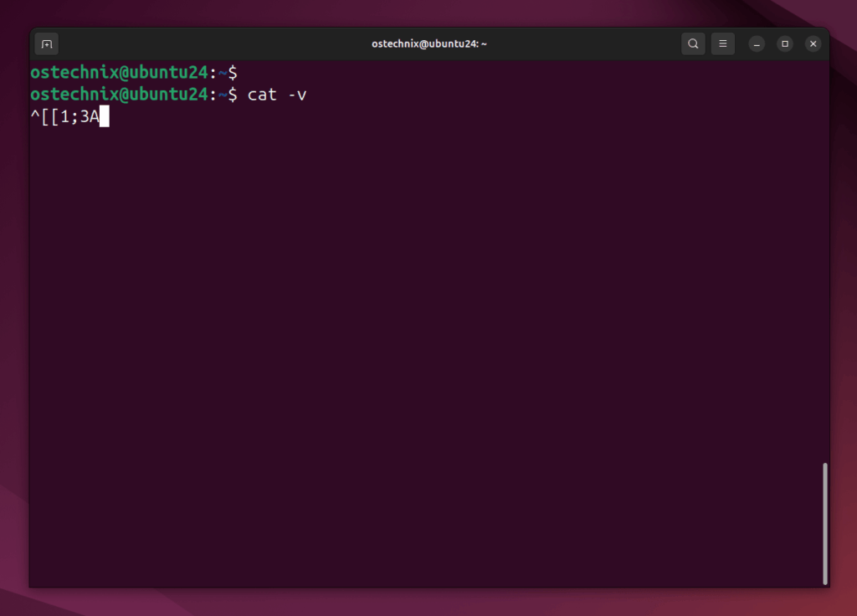Image resolution: width=857 pixels, height=616 pixels.
Task: Click the first empty 'ostechnix@ubuntu24' prompt line
Action: (134, 72)
